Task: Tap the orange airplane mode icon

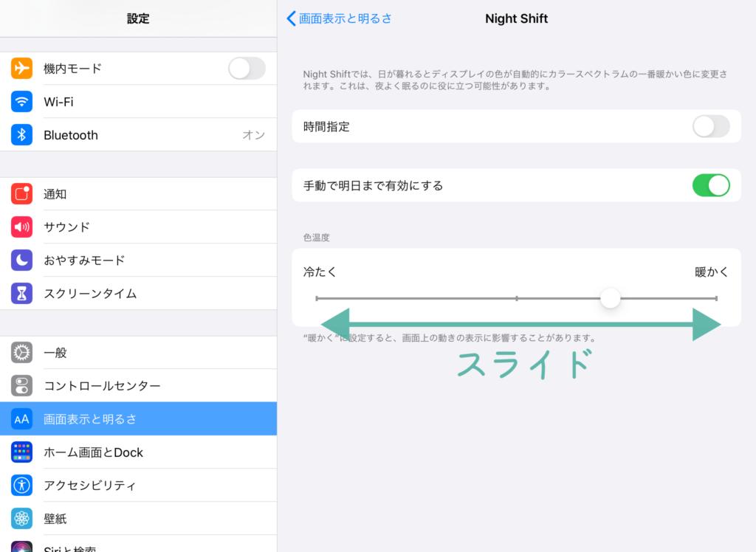Action: [21, 69]
